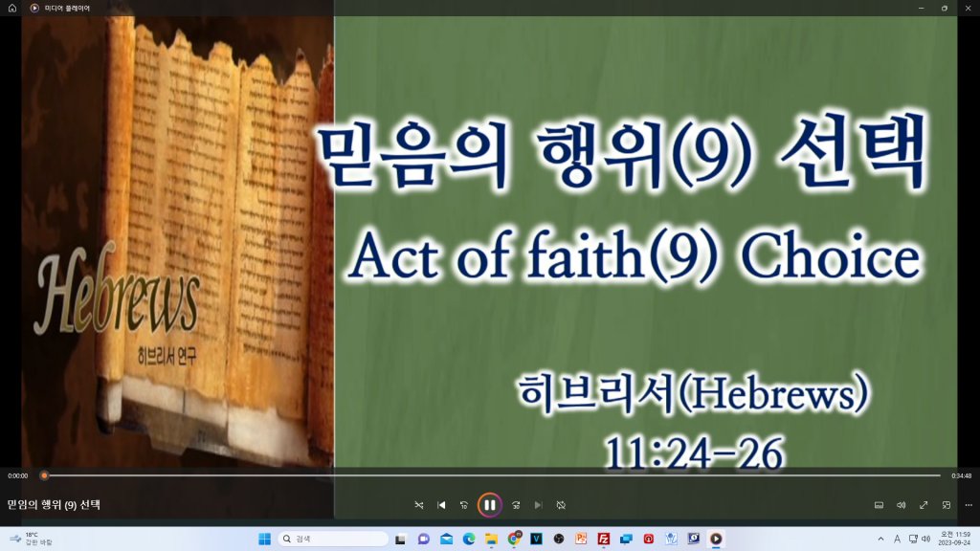
Task: Go to the previous track
Action: (x=441, y=504)
